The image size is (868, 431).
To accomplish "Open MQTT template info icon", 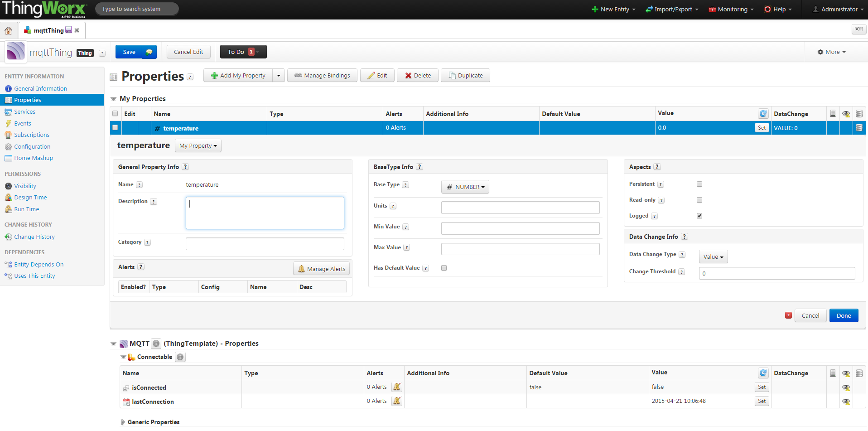I will (x=156, y=344).
